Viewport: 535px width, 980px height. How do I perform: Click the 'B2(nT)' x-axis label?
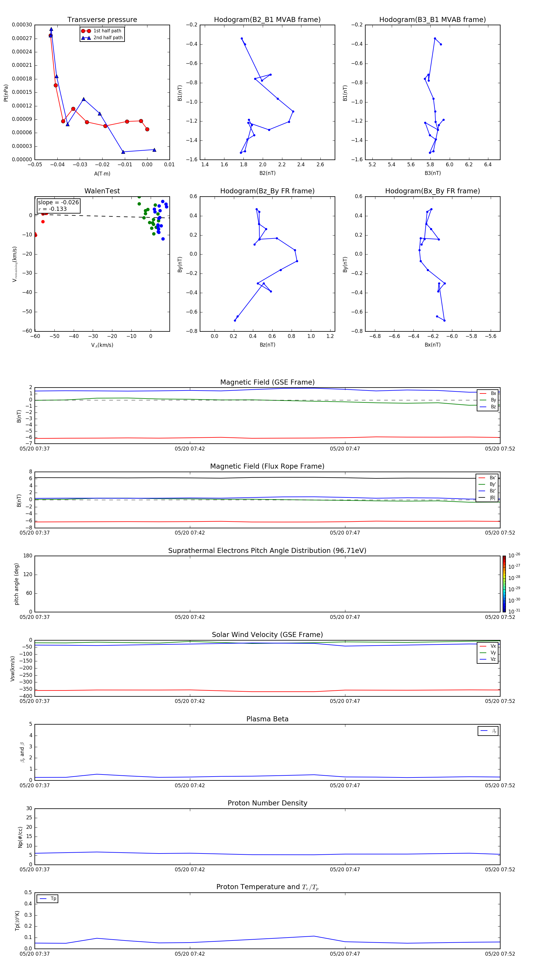click(267, 173)
